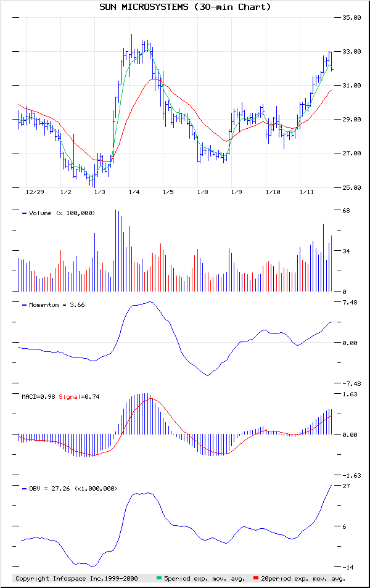
Task: Select the 34 volume axis value
Action: (x=346, y=251)
